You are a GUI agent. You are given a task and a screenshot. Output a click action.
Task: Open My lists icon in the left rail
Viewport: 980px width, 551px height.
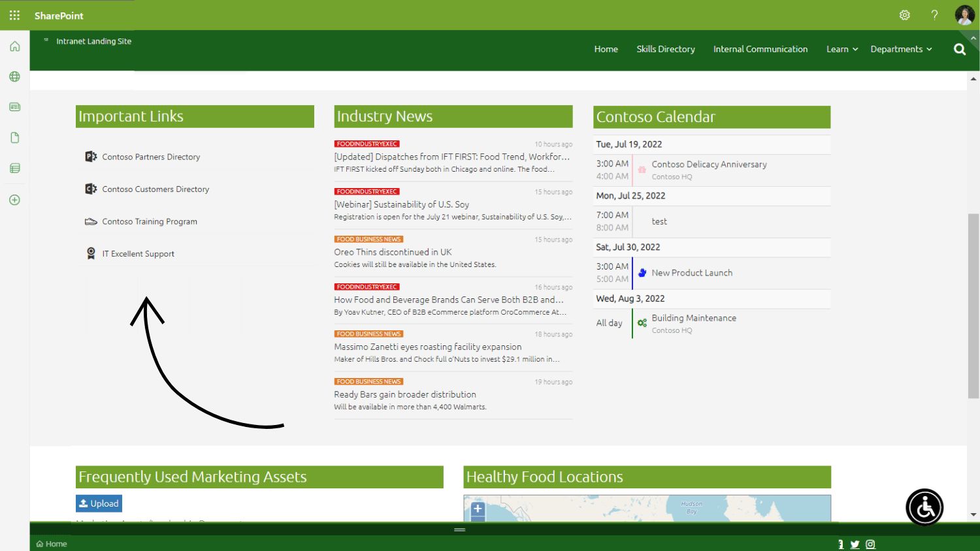click(x=14, y=168)
